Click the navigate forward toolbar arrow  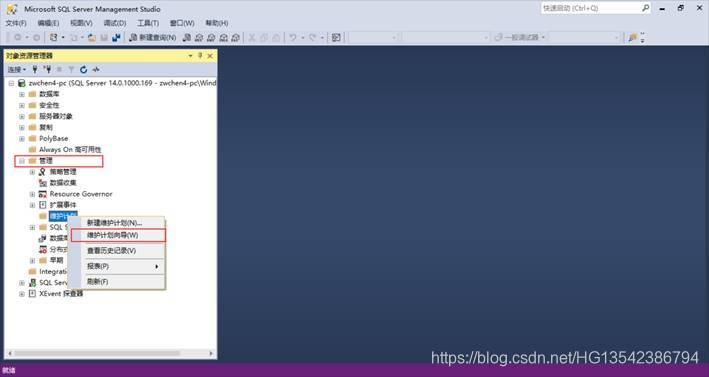click(37, 38)
